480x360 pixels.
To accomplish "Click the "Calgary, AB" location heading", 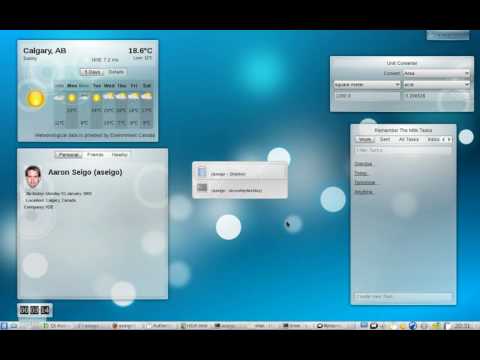I will click(45, 51).
